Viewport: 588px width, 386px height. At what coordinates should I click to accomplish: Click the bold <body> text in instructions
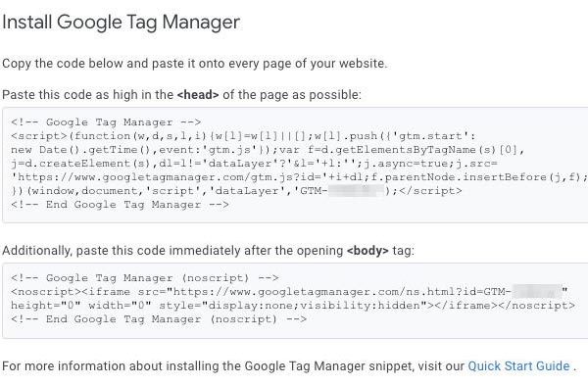[x=367, y=251]
